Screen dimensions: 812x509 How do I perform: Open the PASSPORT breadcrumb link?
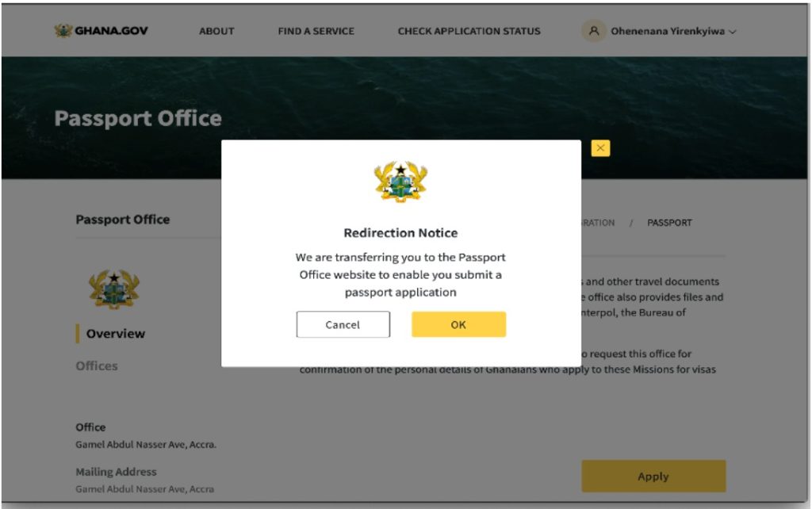670,223
